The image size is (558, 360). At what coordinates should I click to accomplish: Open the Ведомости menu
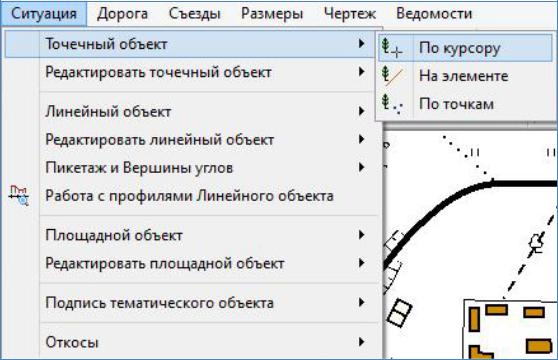click(434, 14)
